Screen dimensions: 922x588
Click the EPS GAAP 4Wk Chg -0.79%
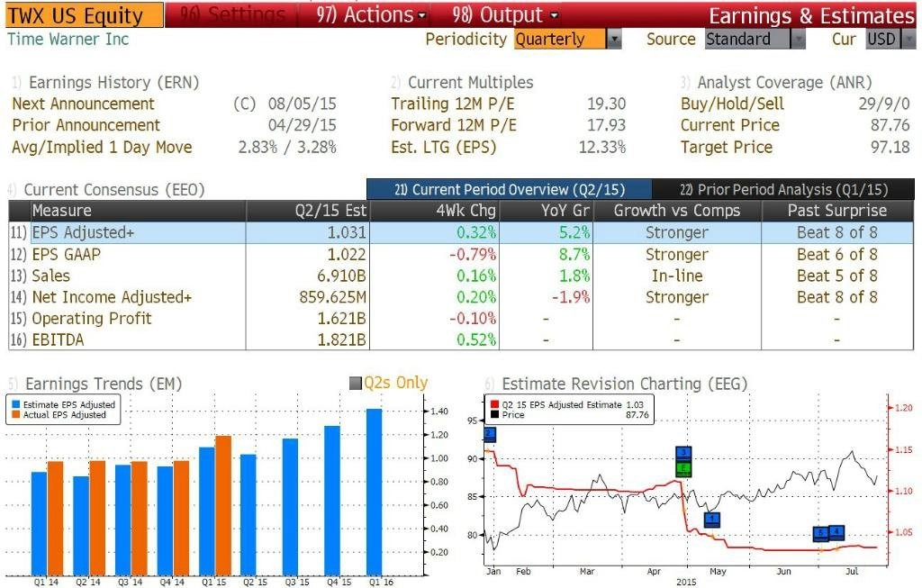click(x=473, y=255)
